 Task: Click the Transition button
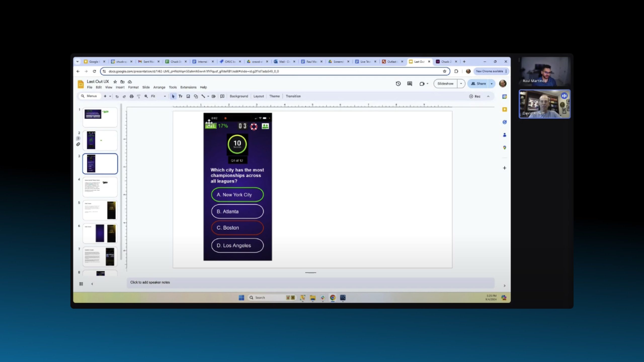(x=293, y=96)
